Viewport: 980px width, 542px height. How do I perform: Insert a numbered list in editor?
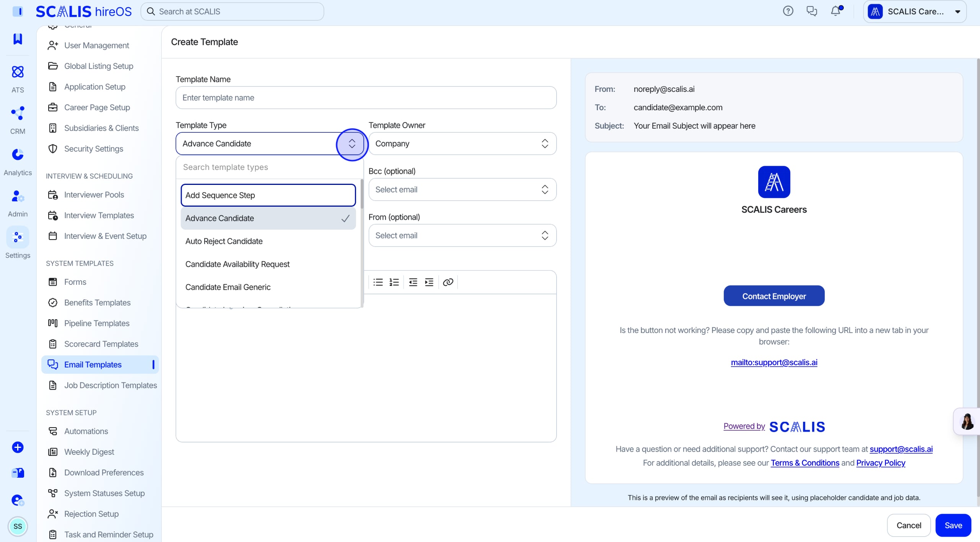[x=394, y=282]
